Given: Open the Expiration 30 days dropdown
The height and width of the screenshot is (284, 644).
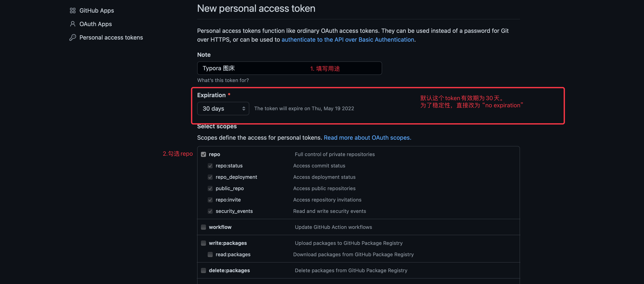Looking at the screenshot, I should 223,109.
